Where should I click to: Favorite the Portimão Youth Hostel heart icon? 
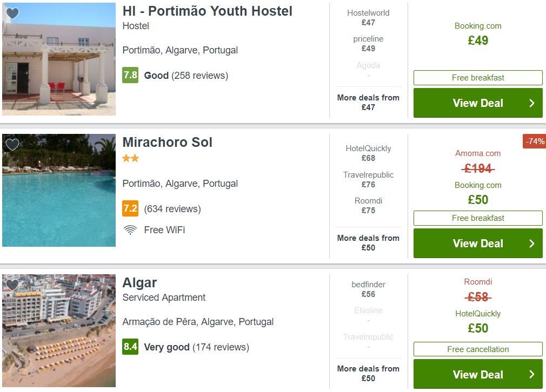point(12,13)
